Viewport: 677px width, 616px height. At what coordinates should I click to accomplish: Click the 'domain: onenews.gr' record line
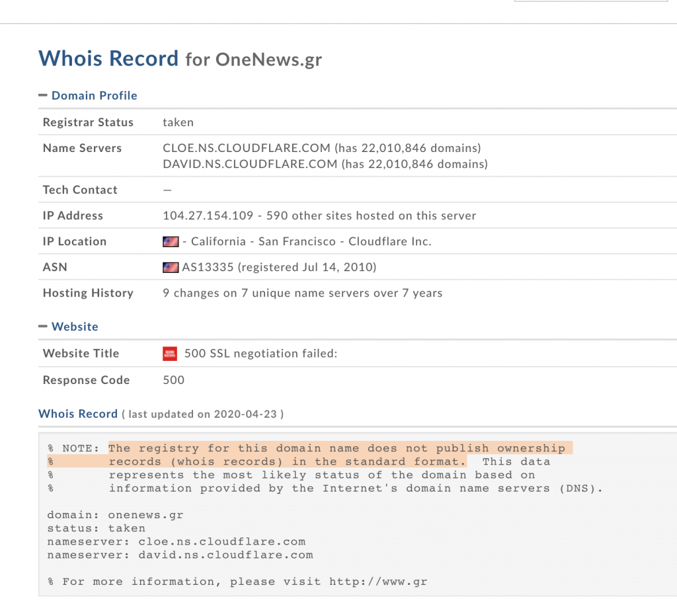pyautogui.click(x=115, y=515)
